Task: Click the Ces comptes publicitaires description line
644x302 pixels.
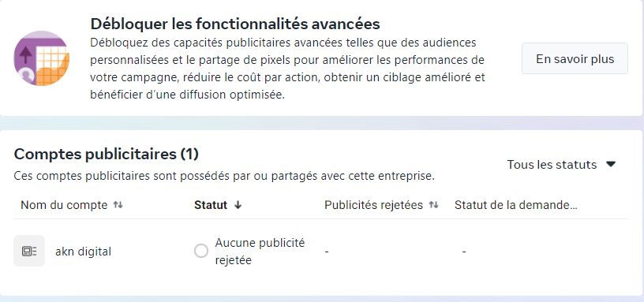Action: click(224, 176)
